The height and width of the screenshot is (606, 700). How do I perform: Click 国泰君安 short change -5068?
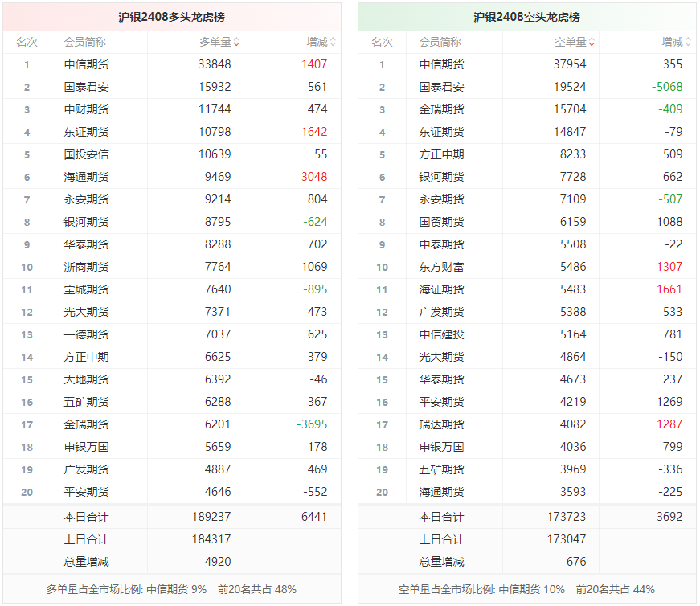[x=667, y=87]
